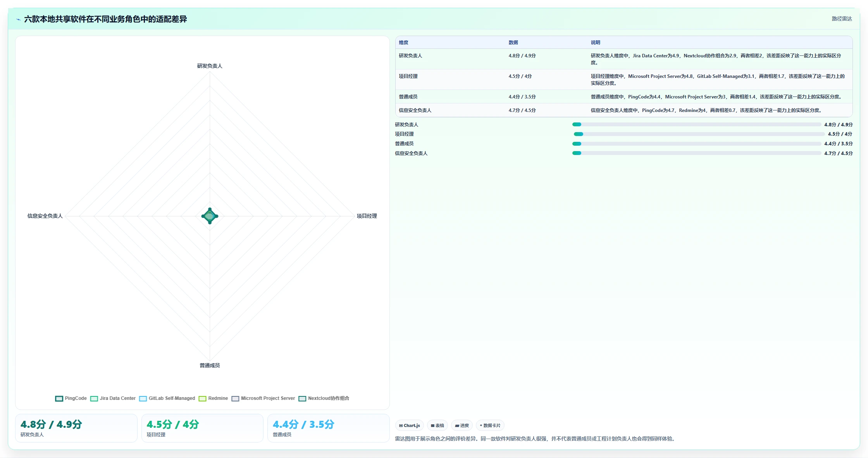
Task: Click the 4.8分 / 4.9分 table data cell
Action: tap(522, 56)
